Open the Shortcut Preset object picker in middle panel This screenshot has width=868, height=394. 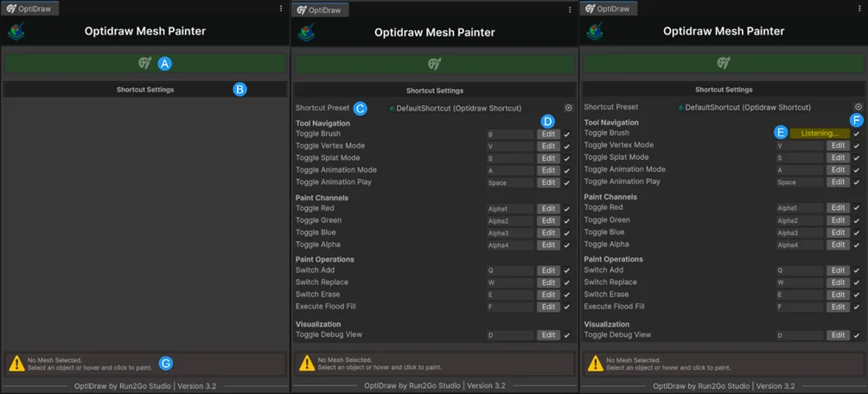coord(569,108)
